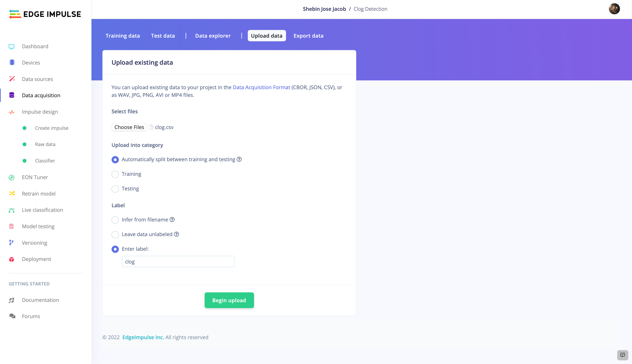
Task: Open the Data explorer tab
Action: (213, 36)
